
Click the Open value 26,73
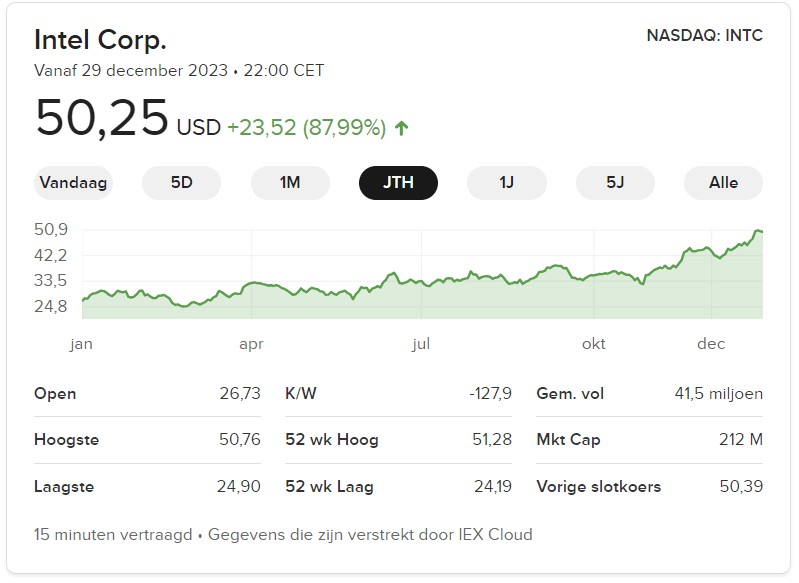[240, 394]
